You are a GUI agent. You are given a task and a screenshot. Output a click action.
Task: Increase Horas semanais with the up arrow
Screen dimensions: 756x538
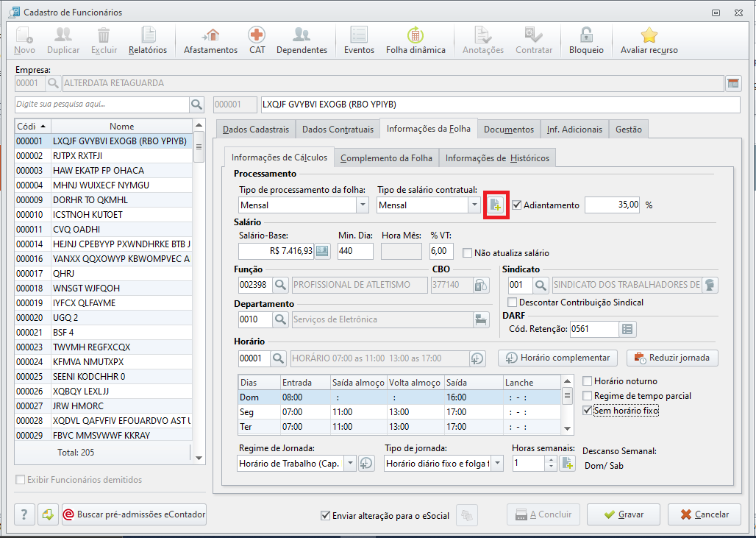coord(551,460)
